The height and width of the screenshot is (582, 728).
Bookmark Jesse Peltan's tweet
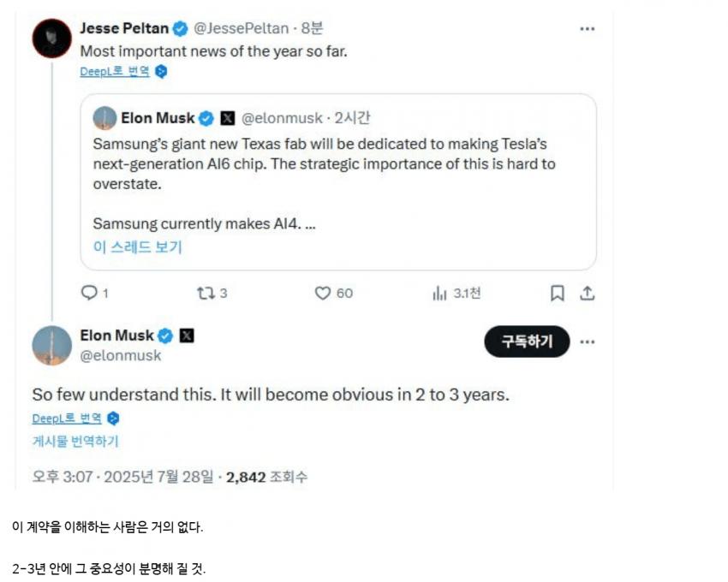pyautogui.click(x=557, y=293)
